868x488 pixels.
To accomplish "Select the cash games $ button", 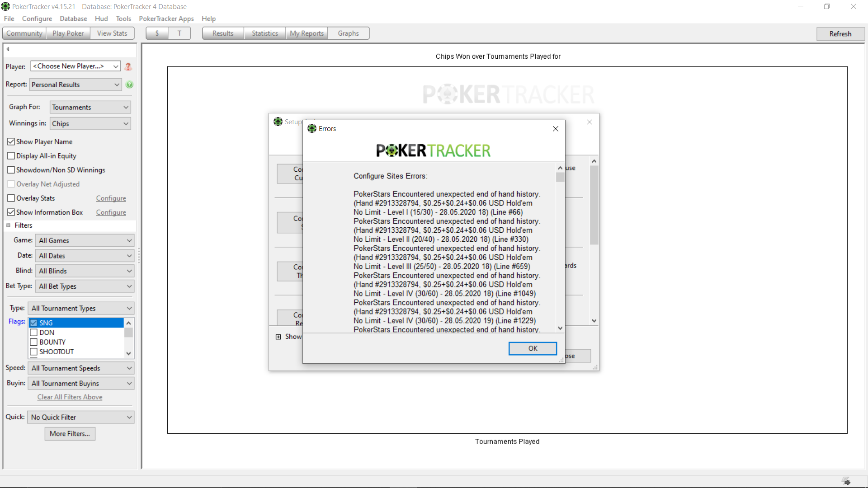I will tap(157, 33).
